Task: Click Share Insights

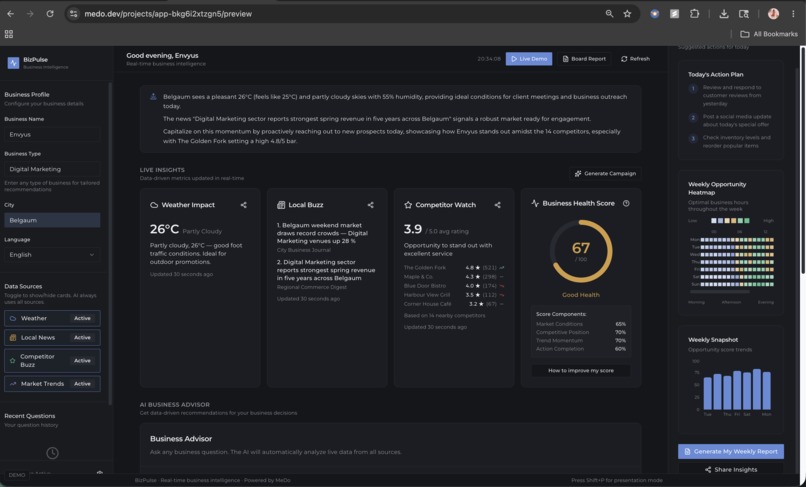Action: (731, 470)
